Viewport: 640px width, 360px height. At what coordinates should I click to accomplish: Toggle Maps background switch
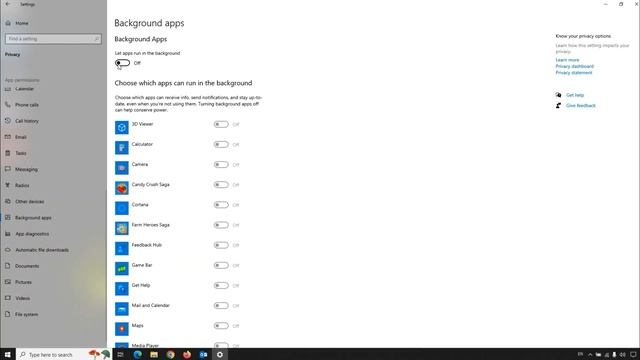click(221, 326)
